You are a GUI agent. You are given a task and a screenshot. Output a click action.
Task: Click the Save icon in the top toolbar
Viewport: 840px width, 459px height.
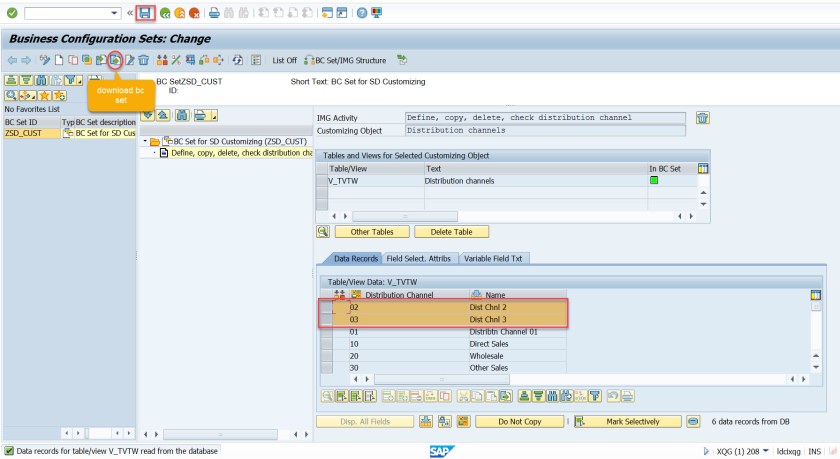point(146,12)
